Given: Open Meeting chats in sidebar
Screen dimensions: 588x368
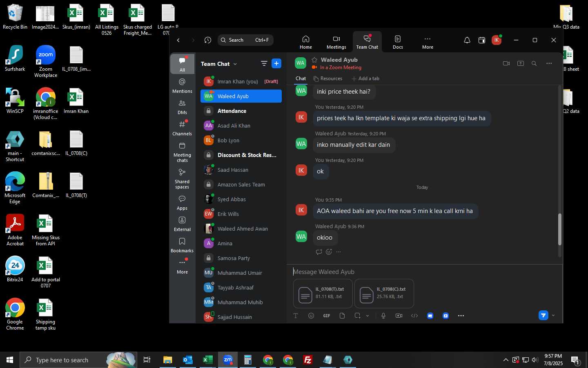Looking at the screenshot, I should 182,152.
